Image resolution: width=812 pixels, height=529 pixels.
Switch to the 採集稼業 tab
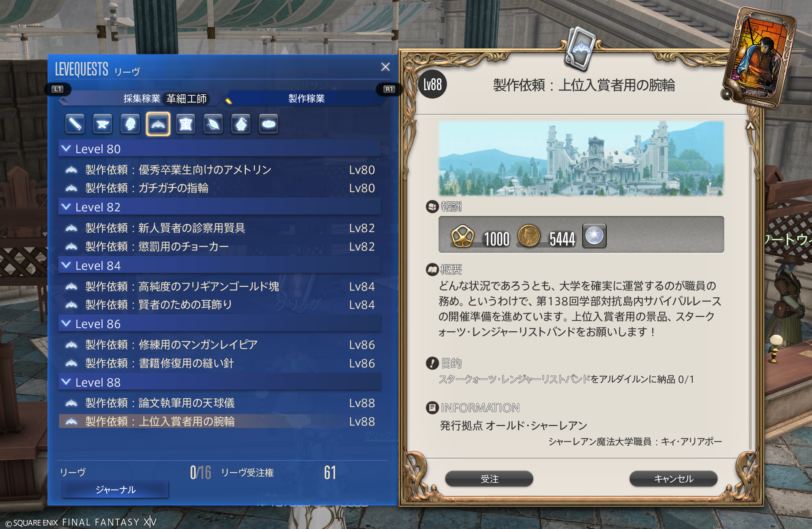tap(142, 99)
